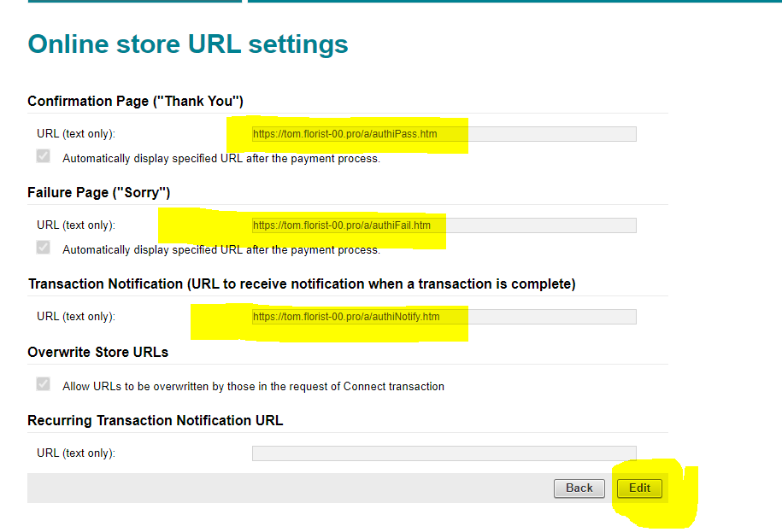Click the Edit button

coord(639,488)
